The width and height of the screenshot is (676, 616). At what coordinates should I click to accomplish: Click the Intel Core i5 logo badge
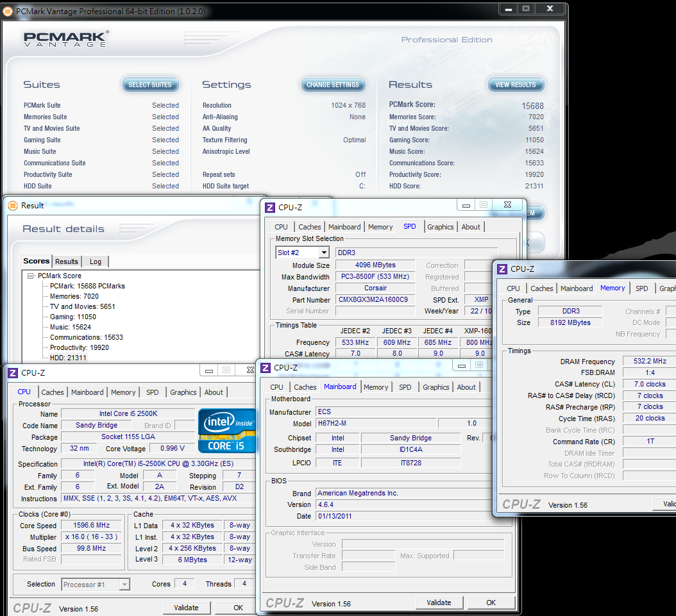(226, 430)
